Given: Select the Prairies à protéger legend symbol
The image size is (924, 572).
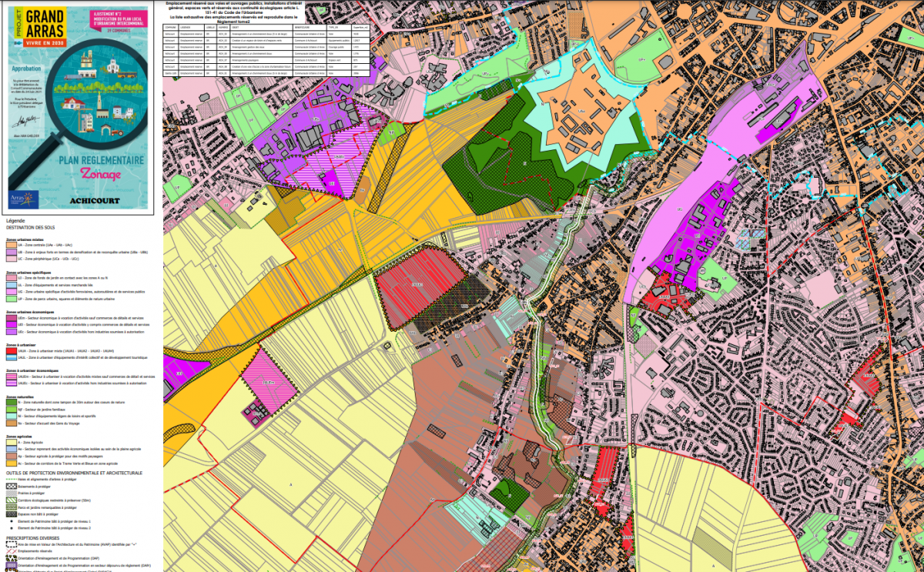Looking at the screenshot, I should [11, 493].
